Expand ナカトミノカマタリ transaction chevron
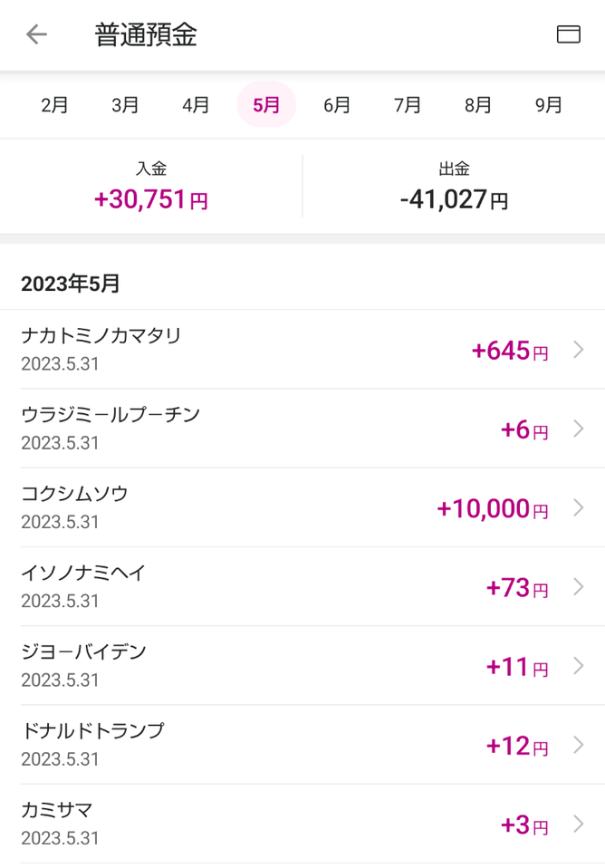This screenshot has width=605, height=868. [x=580, y=350]
